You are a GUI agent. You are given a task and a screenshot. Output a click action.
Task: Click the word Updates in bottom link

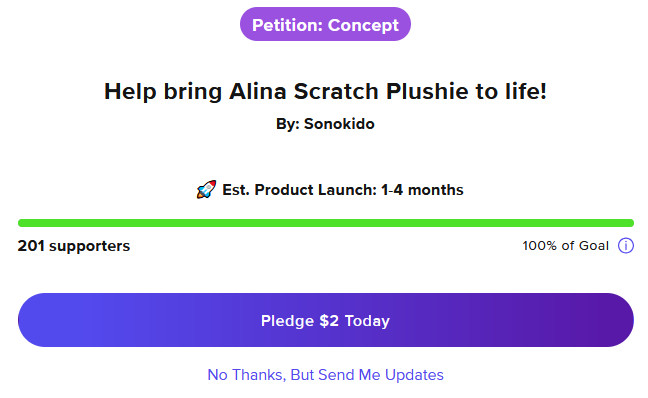tap(414, 375)
